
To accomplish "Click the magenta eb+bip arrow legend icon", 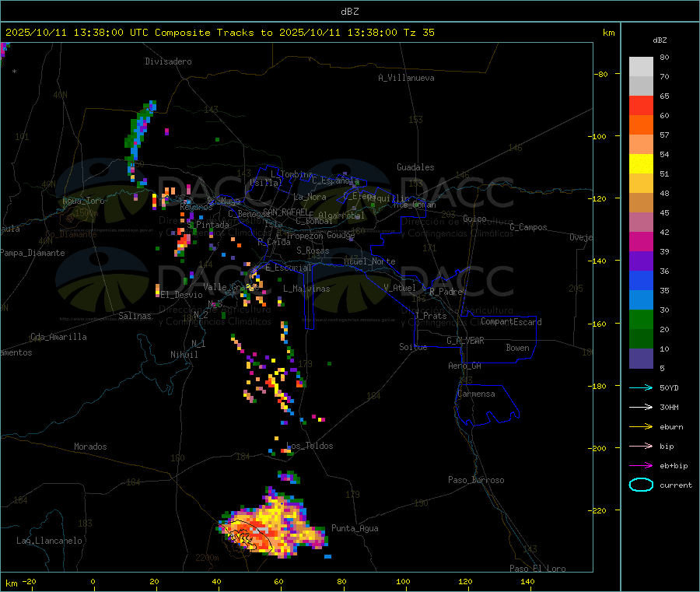I will [641, 466].
